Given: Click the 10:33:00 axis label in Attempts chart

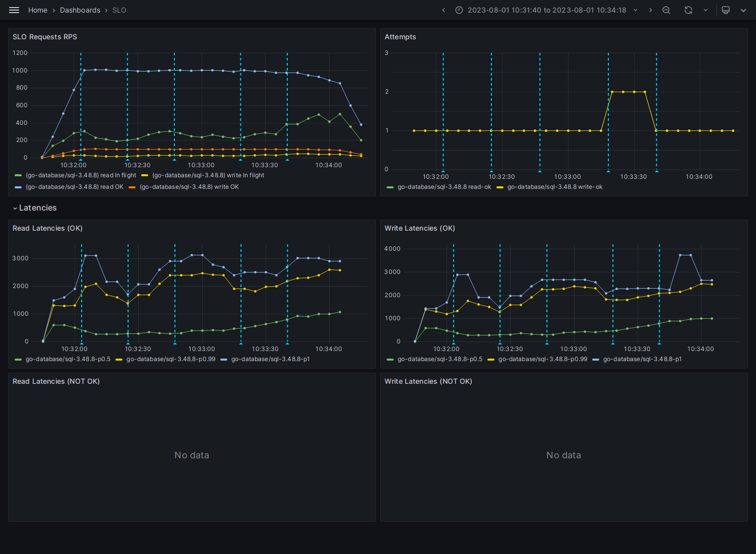Looking at the screenshot, I should point(568,177).
